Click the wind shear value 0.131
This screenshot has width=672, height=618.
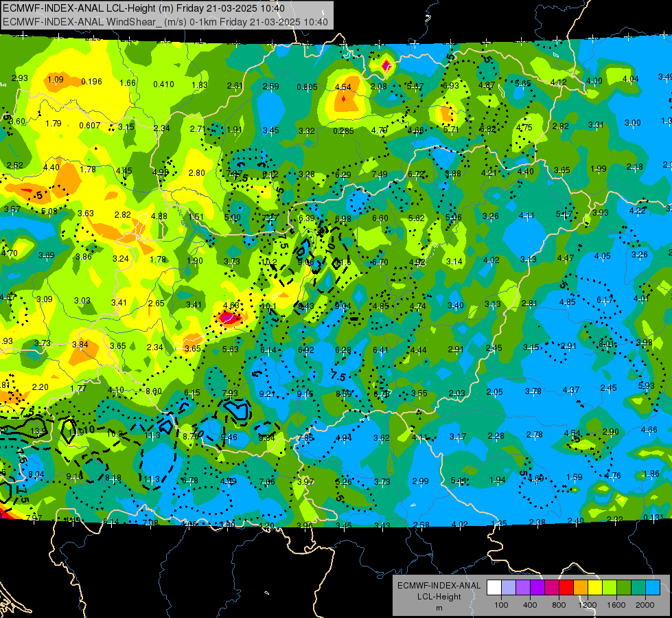[653, 518]
